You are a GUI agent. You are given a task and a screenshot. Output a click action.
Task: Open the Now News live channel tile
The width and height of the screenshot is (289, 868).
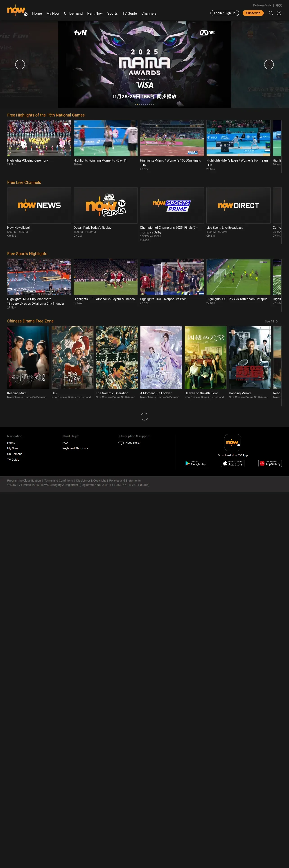tap(39, 205)
